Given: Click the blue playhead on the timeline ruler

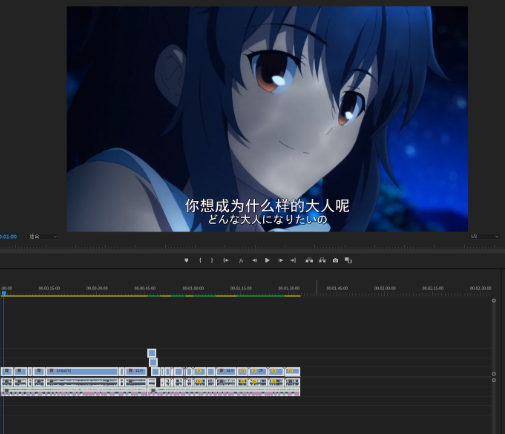Looking at the screenshot, I should [x=4, y=293].
